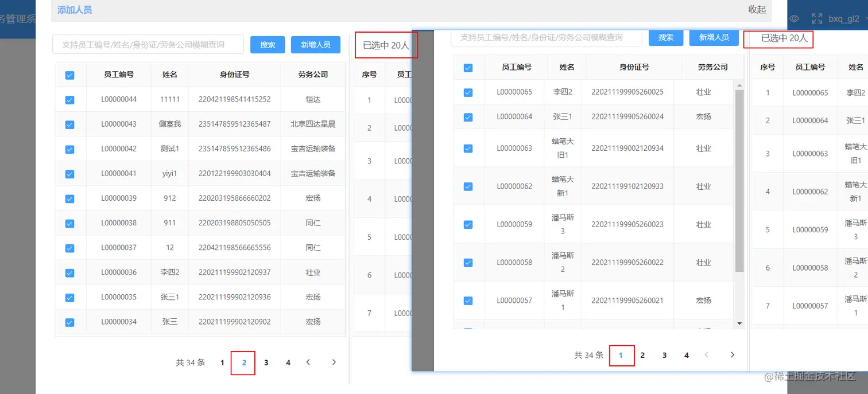This screenshot has width=868, height=394.
Task: Uncheck the row L00000042 checkbox
Action: 70,149
